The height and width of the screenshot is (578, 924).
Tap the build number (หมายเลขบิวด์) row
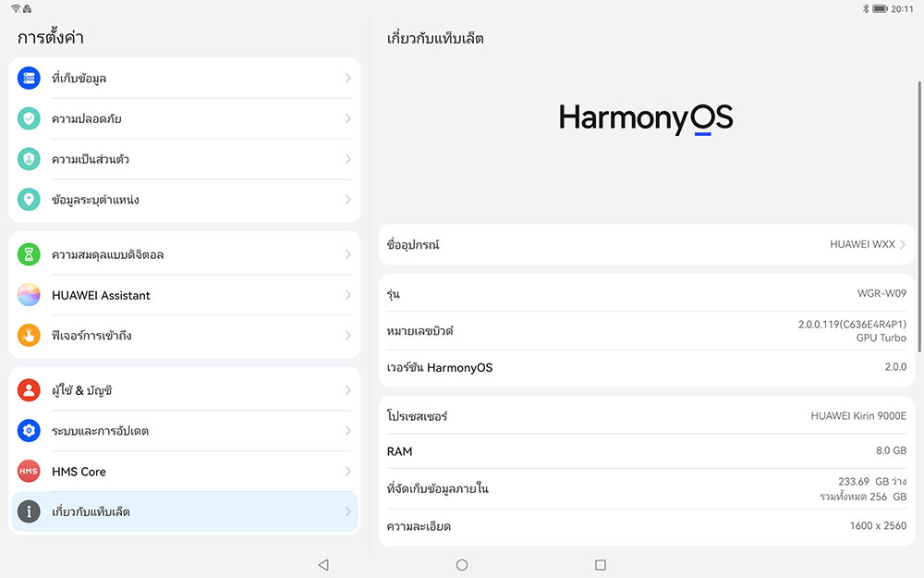(x=646, y=331)
